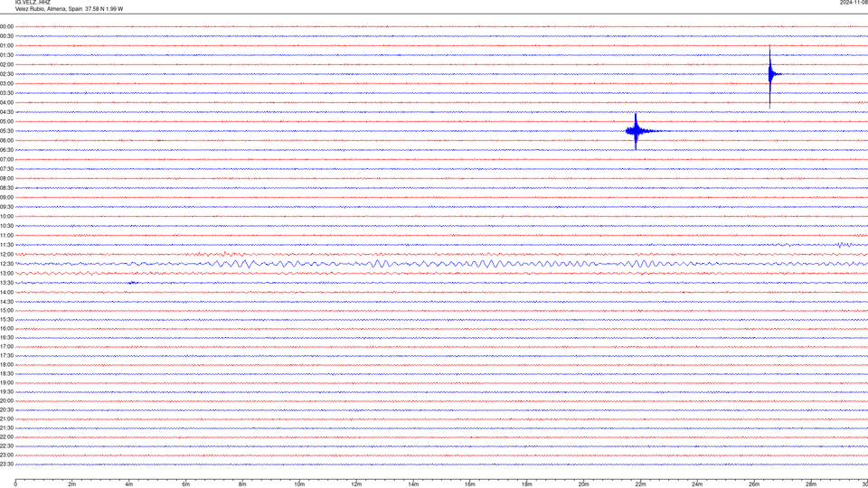Click the 02:00 time label
The height and width of the screenshot is (488, 868).
(x=6, y=65)
